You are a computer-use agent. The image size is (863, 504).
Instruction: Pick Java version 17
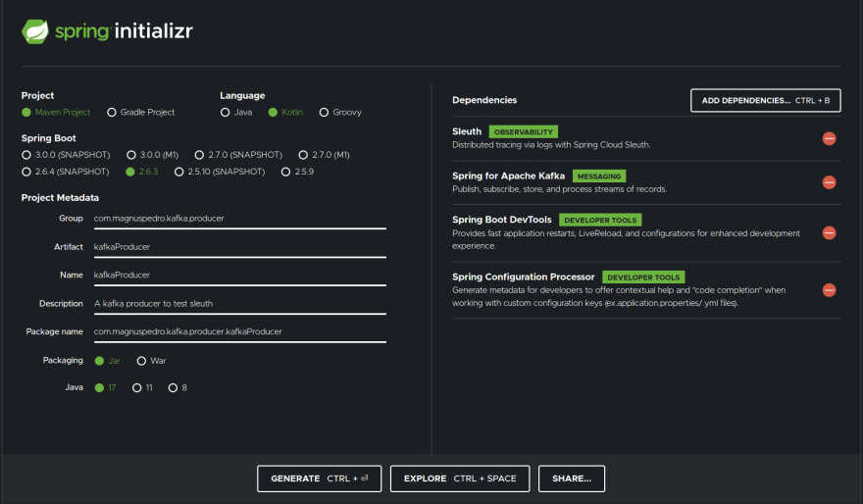tap(105, 388)
